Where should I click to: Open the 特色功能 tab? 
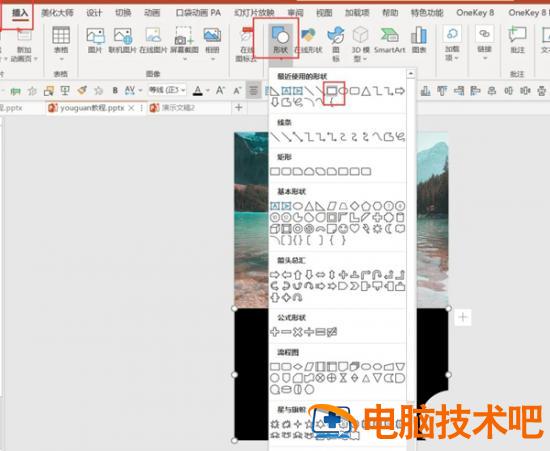[427, 13]
